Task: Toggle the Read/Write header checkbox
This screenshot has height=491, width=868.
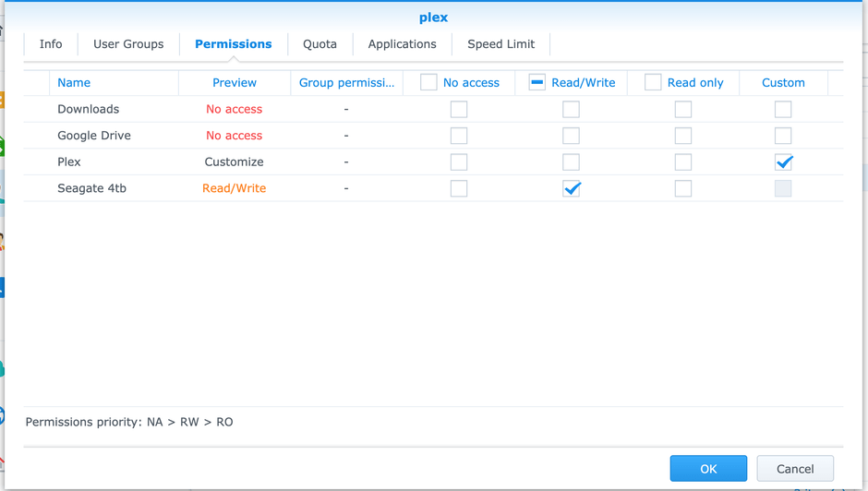Action: pyautogui.click(x=537, y=82)
